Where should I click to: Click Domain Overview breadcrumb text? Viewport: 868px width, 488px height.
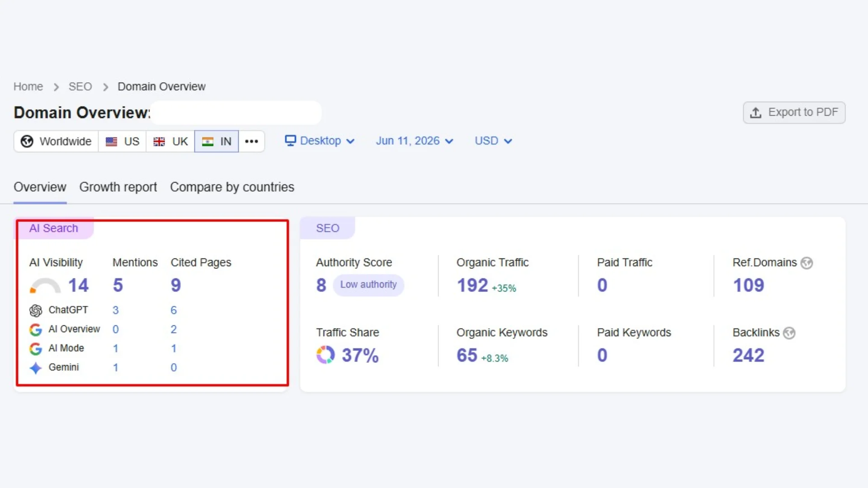tap(161, 86)
